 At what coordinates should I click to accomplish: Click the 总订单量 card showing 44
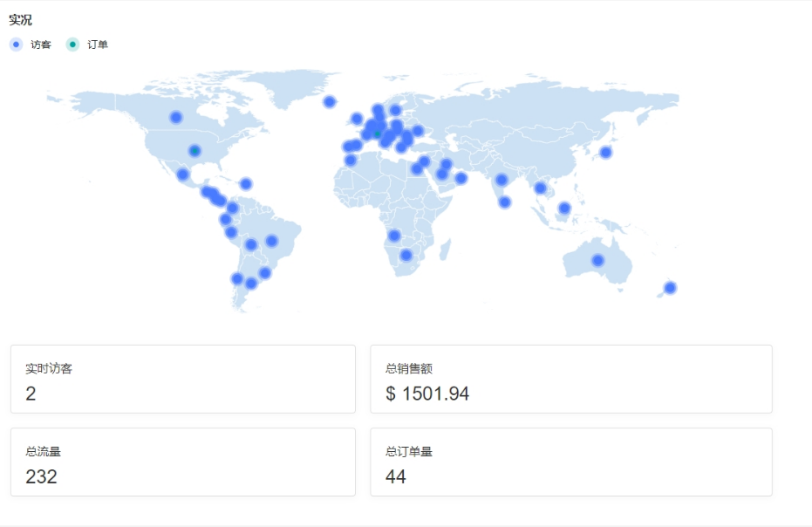(x=570, y=462)
